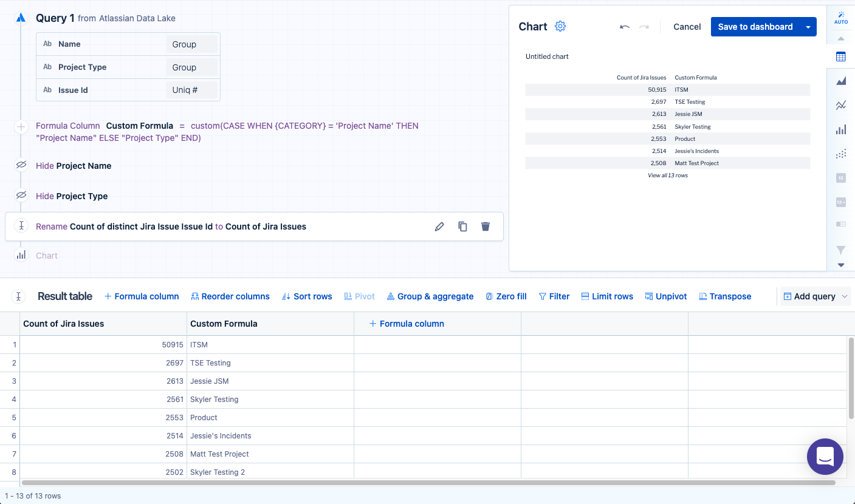Open Group dropdown for Name column
Viewport: 855px width, 504px height.
coord(191,44)
